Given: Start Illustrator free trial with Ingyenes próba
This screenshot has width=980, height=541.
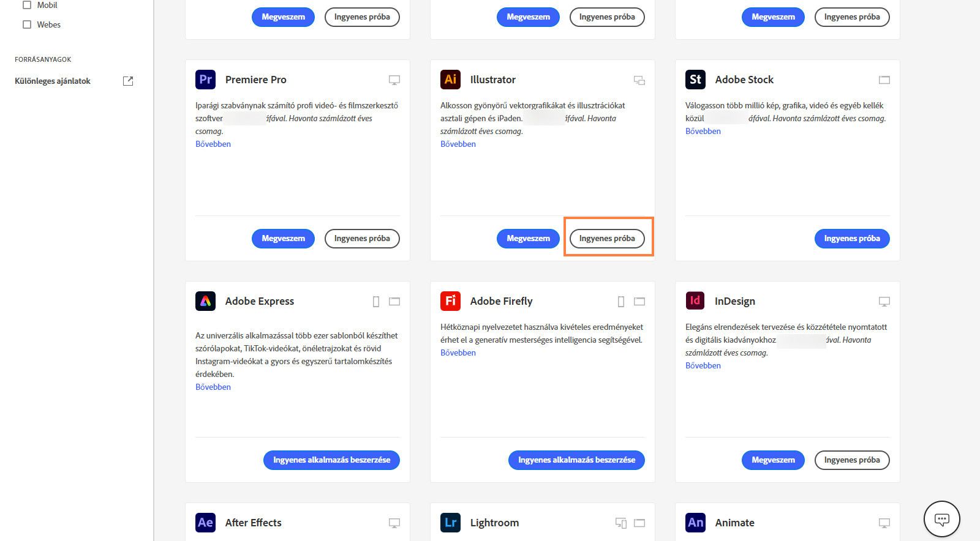Looking at the screenshot, I should [607, 239].
